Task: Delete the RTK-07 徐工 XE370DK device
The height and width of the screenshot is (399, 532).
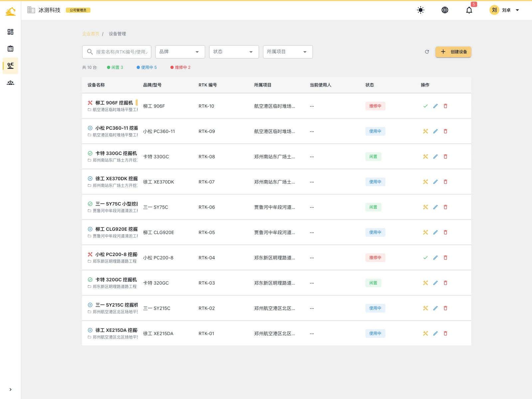Action: [x=446, y=182]
